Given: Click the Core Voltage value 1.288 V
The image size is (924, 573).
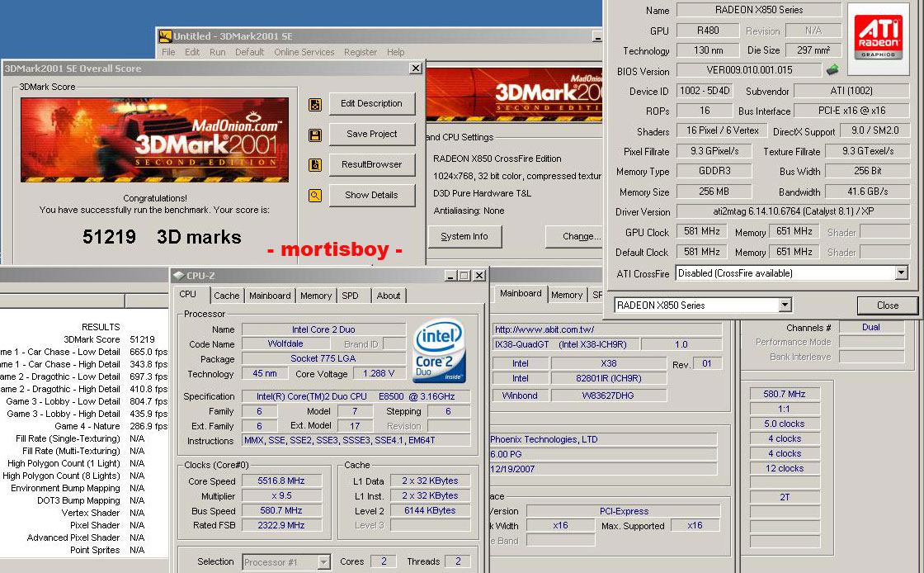Looking at the screenshot, I should 379,373.
